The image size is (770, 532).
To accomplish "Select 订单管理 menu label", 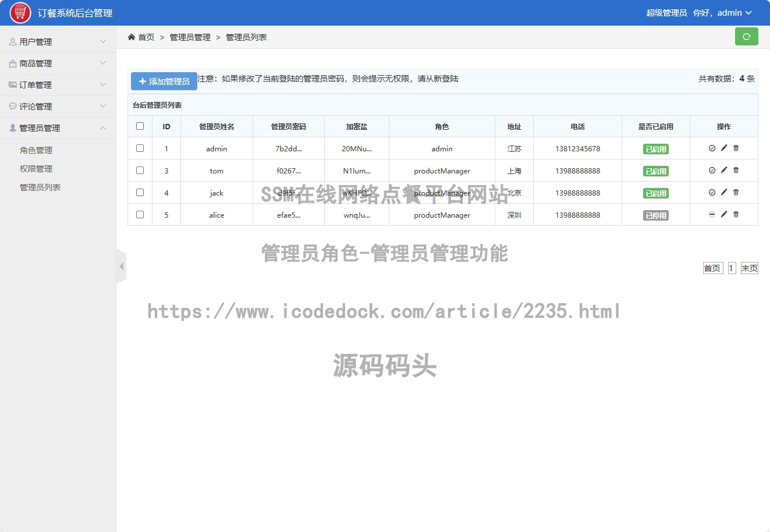I will click(x=36, y=85).
